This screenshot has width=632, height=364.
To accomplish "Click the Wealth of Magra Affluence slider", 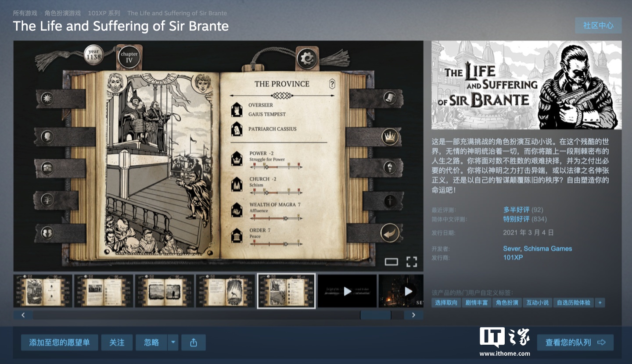I will [x=276, y=218].
